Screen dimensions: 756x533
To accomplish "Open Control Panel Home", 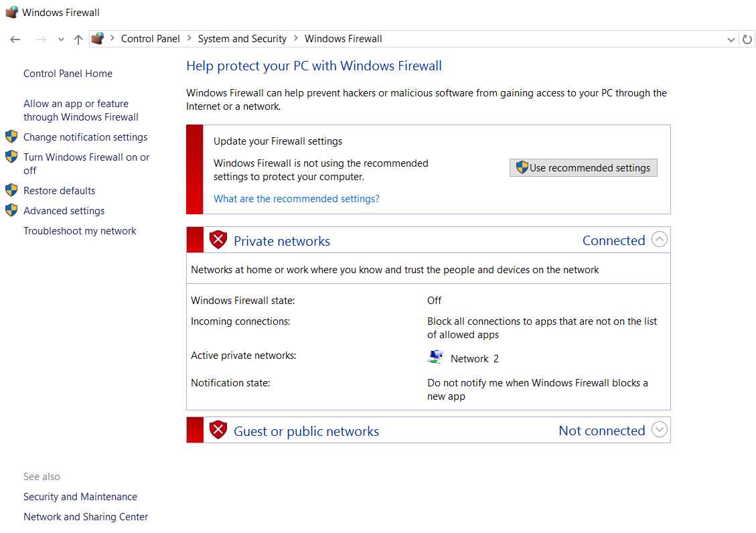I will click(68, 73).
